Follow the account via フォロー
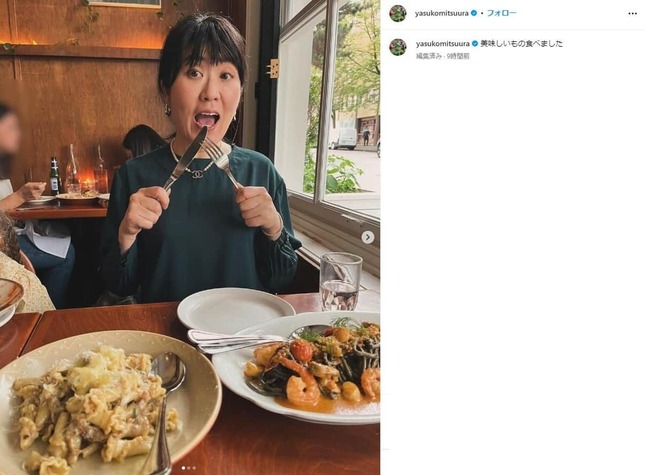This screenshot has width=645, height=475. pyautogui.click(x=501, y=13)
